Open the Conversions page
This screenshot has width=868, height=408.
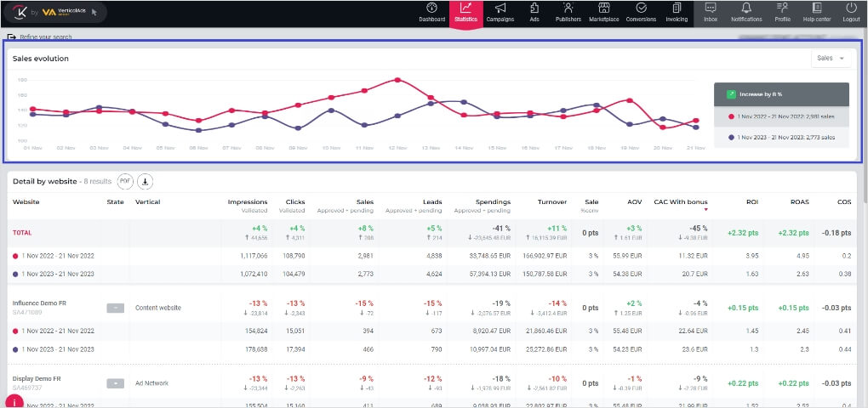[x=642, y=13]
